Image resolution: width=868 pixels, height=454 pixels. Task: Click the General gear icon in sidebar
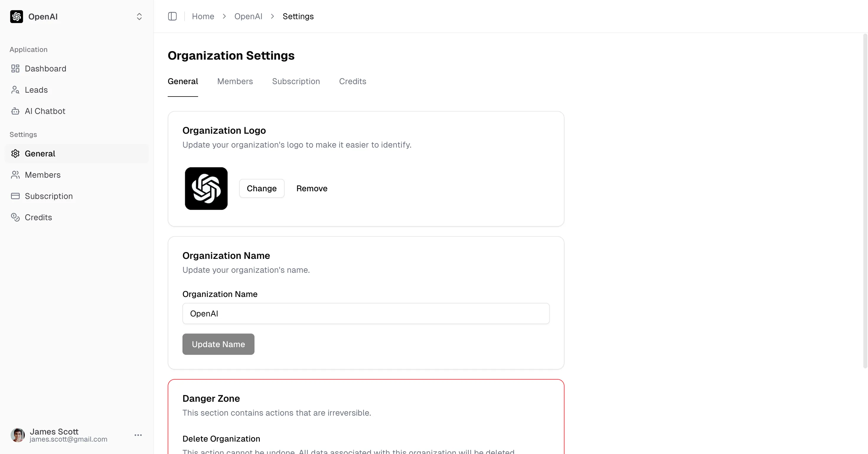click(x=15, y=153)
